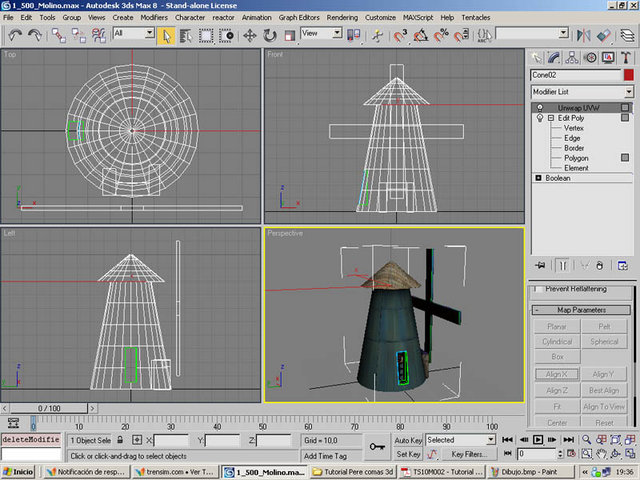Toggle the Prevent Reflattening checkbox
Screen dimensions: 640x480
coord(538,289)
